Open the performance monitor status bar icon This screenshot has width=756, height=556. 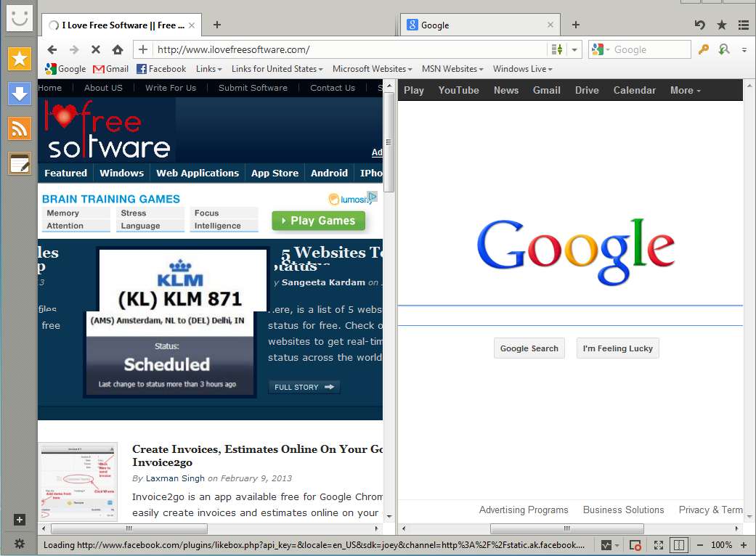606,545
